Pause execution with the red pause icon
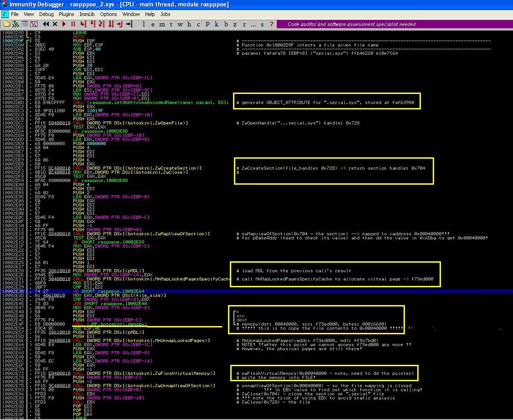 click(x=73, y=24)
